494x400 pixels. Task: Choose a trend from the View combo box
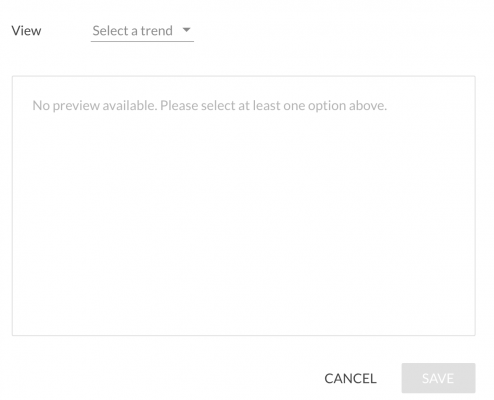point(142,31)
